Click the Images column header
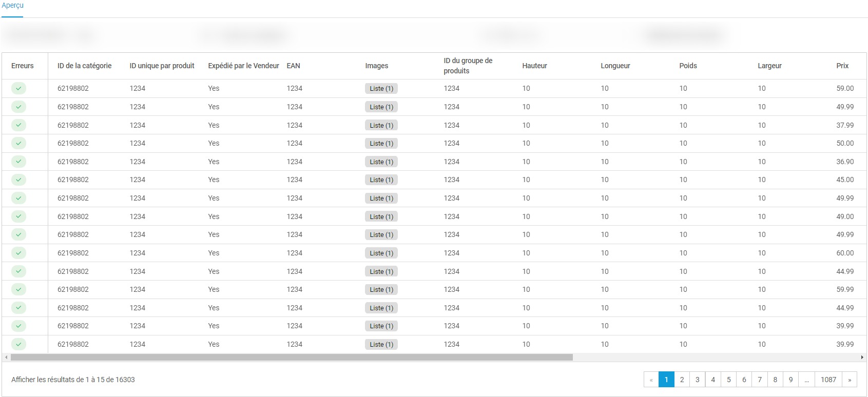 (x=377, y=66)
